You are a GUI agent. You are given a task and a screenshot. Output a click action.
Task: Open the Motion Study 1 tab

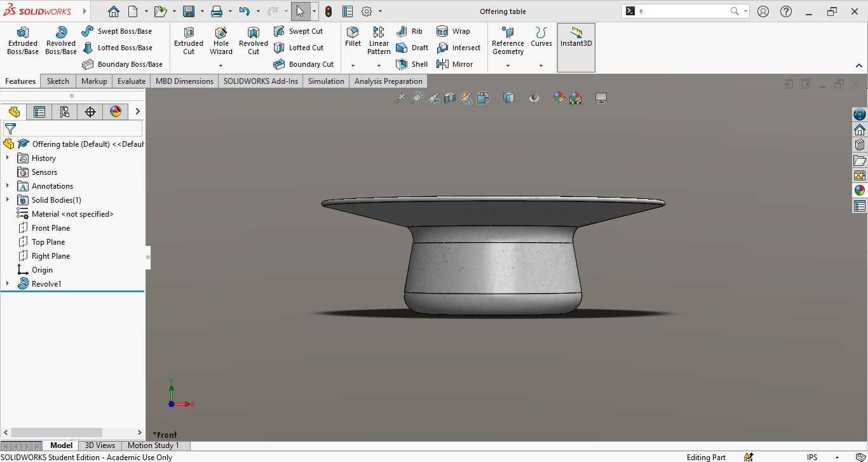click(x=153, y=445)
